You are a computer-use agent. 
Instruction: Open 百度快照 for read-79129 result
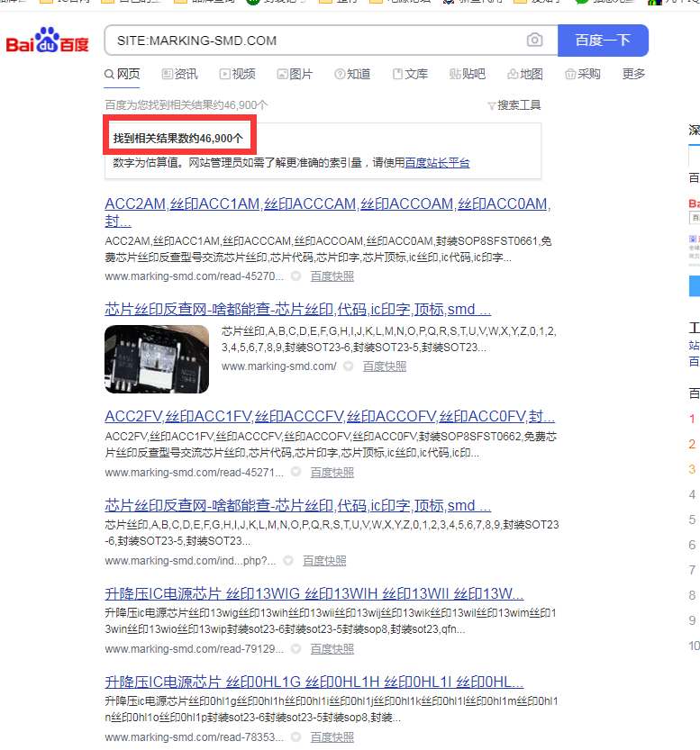click(x=332, y=649)
